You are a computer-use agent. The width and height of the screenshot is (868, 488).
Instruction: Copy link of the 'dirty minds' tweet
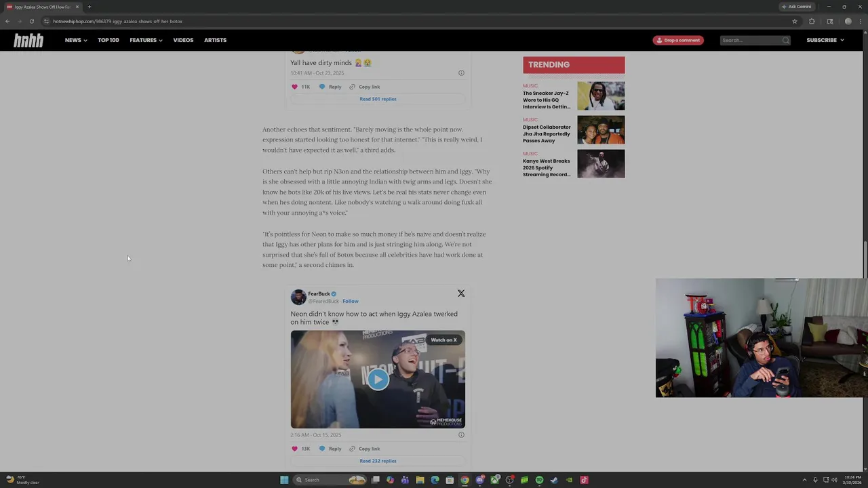365,87
